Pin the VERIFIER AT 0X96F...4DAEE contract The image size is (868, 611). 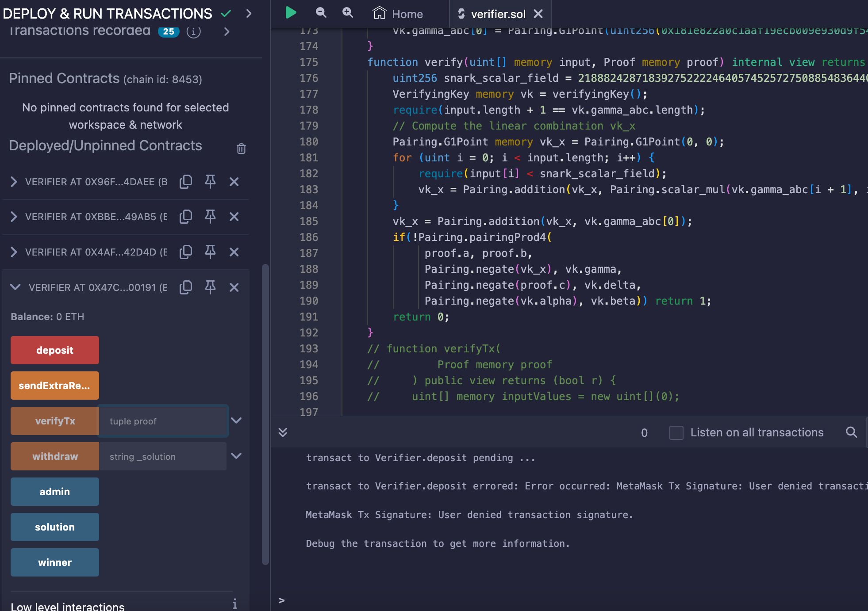pos(210,182)
